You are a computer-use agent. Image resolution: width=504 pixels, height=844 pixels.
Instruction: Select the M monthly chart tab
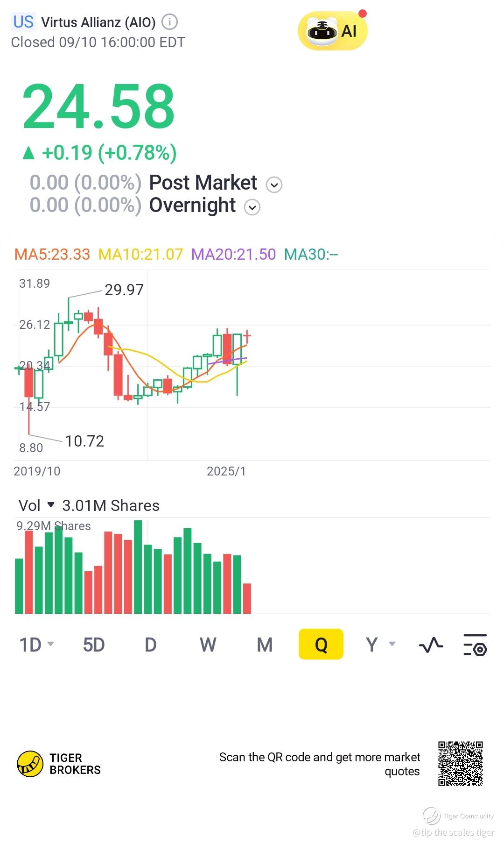pos(265,645)
